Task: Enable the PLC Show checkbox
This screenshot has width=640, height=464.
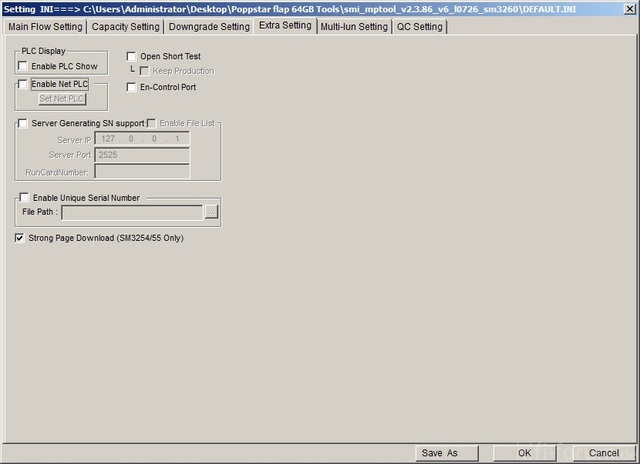Action: coord(23,66)
